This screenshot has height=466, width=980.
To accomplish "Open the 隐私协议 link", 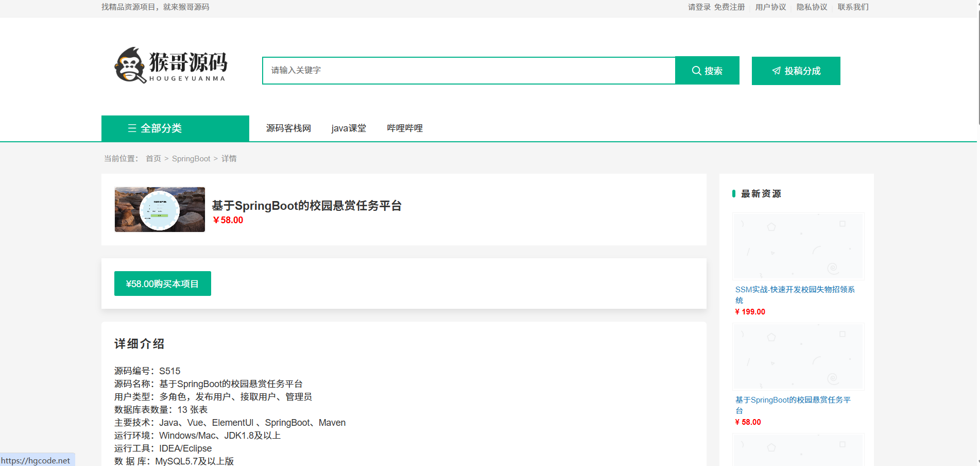I will pyautogui.click(x=812, y=7).
